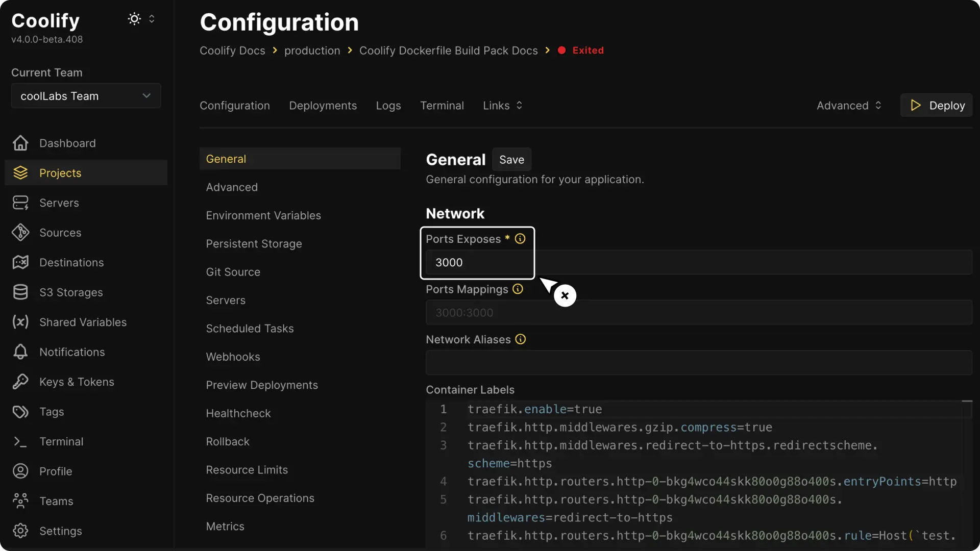980x551 pixels.
Task: Save the General configuration
Action: pyautogui.click(x=511, y=159)
